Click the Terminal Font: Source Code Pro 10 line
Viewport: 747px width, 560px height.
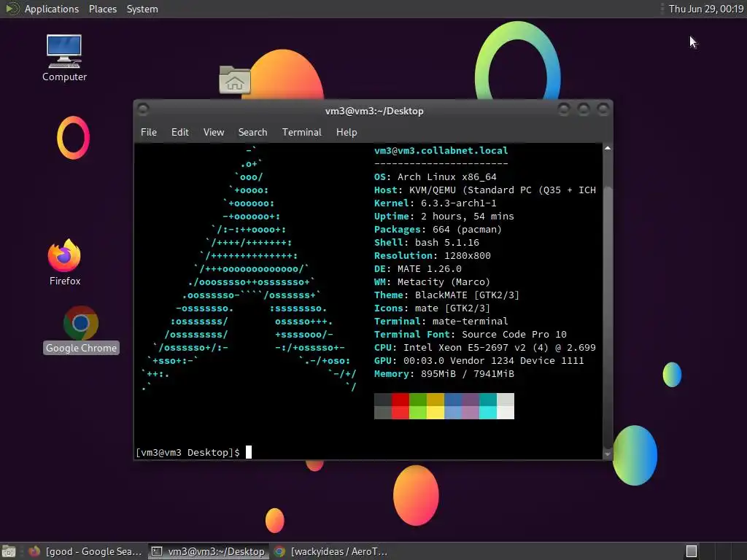[x=471, y=334]
